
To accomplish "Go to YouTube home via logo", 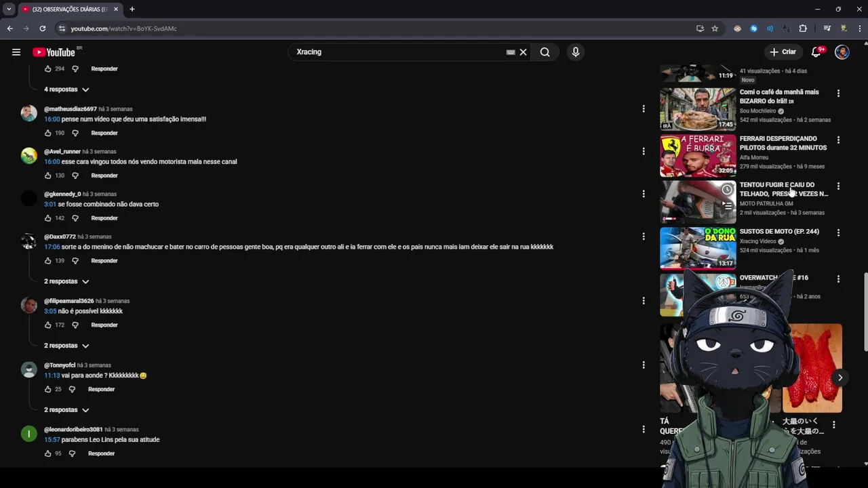I will (x=54, y=52).
